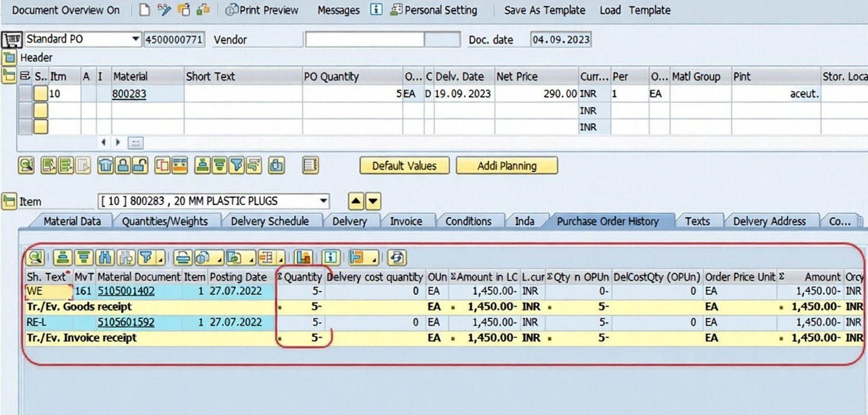Open the Standard PO document type dropdown
Image resolution: width=868 pixels, height=415 pixels.
(136, 39)
